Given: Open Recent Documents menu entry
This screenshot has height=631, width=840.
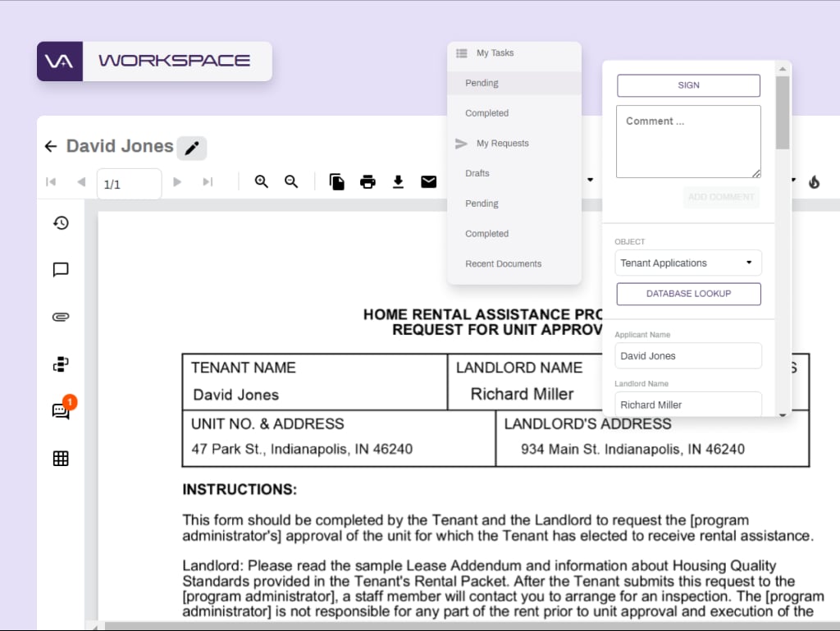Looking at the screenshot, I should 503,264.
